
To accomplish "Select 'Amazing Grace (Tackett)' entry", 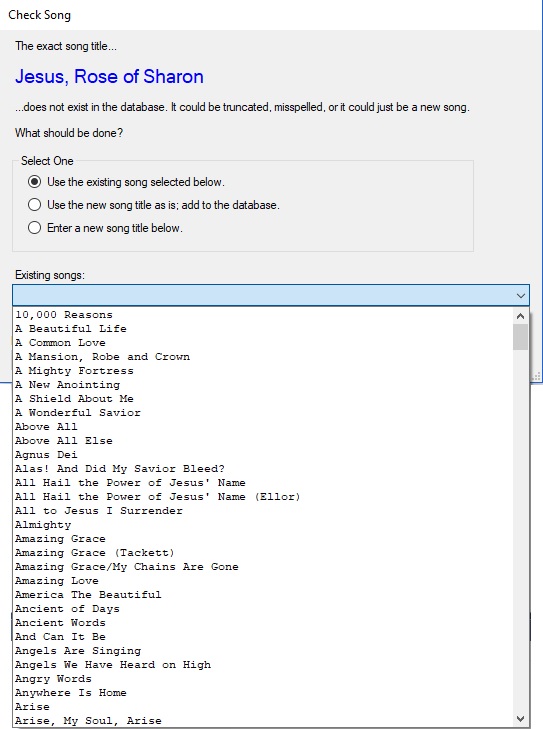I will click(263, 553).
